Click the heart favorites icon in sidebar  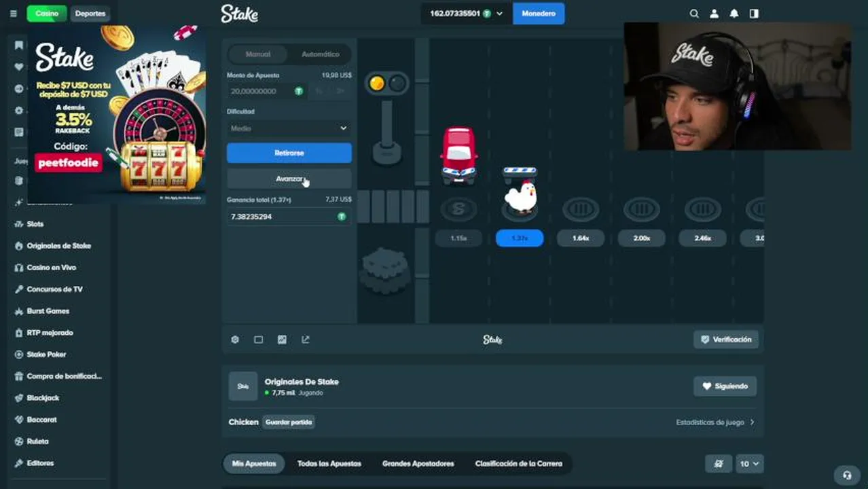tap(19, 67)
